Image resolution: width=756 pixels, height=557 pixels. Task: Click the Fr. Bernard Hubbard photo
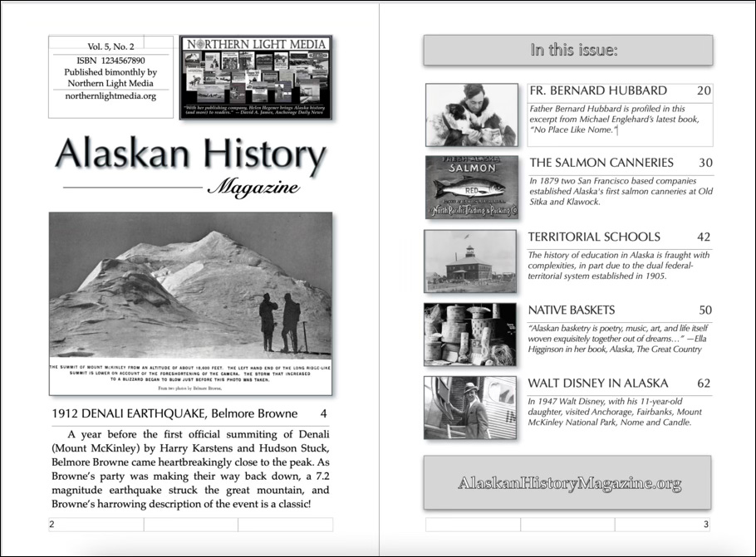coord(472,115)
